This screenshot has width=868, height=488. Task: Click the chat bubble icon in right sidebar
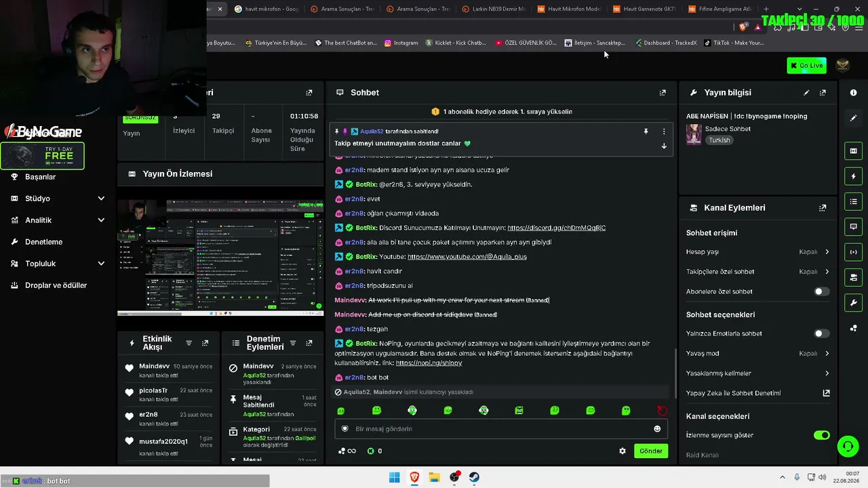coord(854,226)
